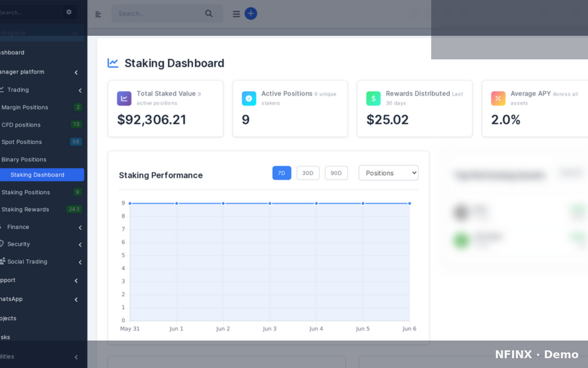Expand the WhatsApp section chevron
This screenshot has width=588, height=368.
point(76,300)
